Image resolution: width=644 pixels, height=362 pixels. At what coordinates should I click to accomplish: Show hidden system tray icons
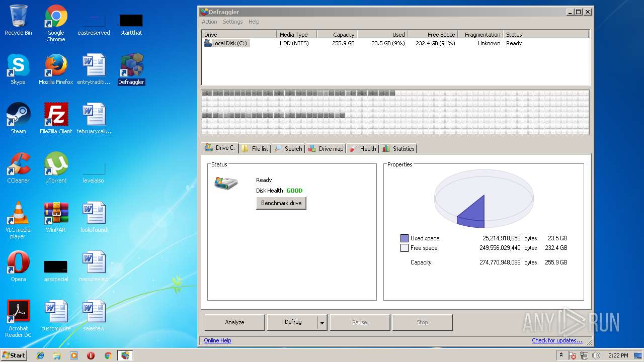pyautogui.click(x=561, y=355)
